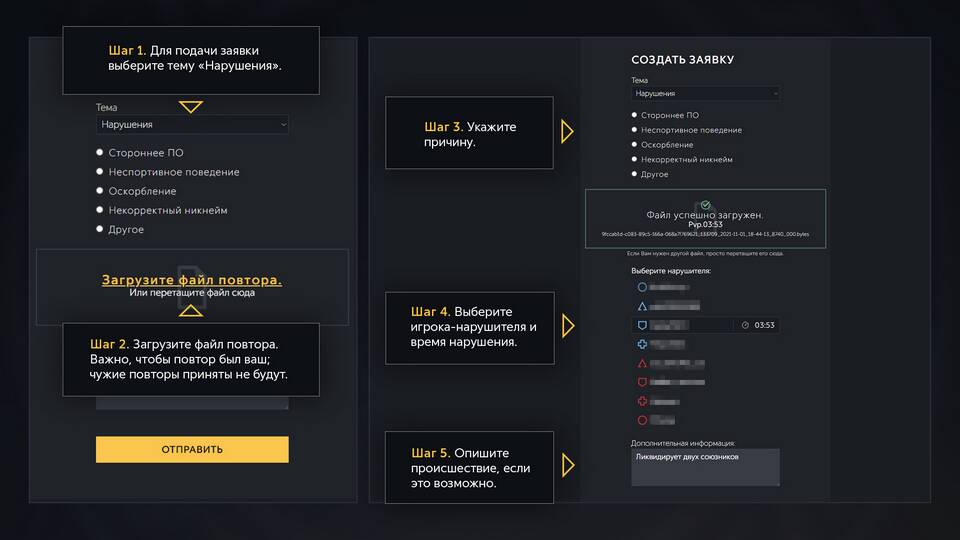960x540 pixels.
Task: Select the red circle player icon
Action: coord(642,420)
